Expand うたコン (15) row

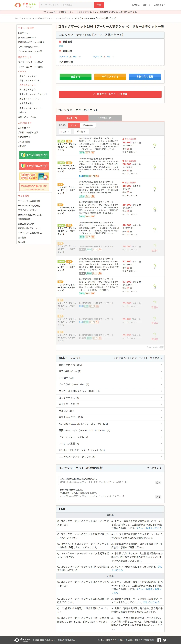click(110, 411)
